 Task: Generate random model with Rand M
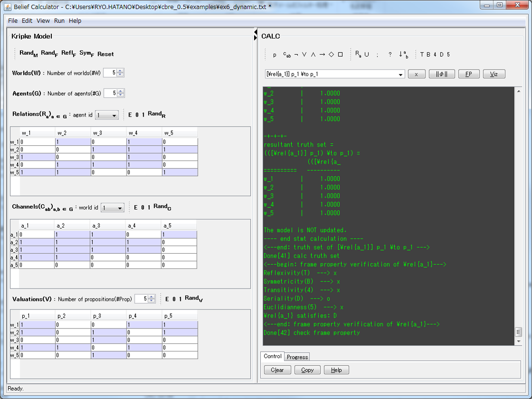(x=29, y=53)
